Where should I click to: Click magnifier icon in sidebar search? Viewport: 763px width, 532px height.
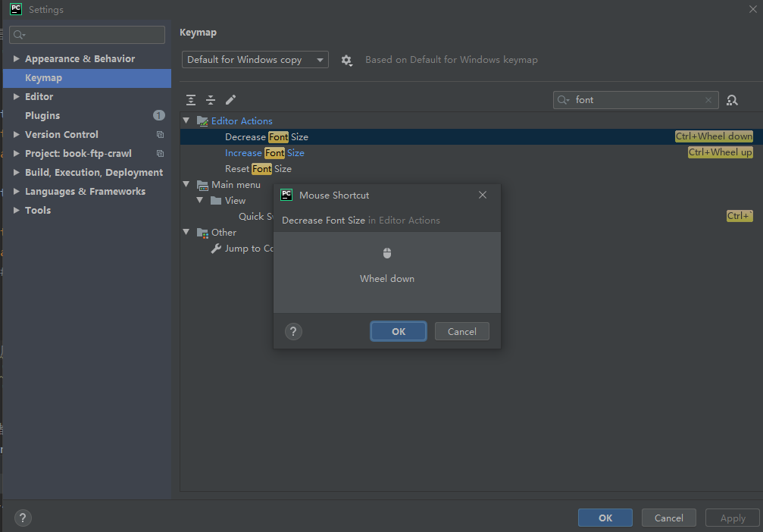click(x=18, y=35)
